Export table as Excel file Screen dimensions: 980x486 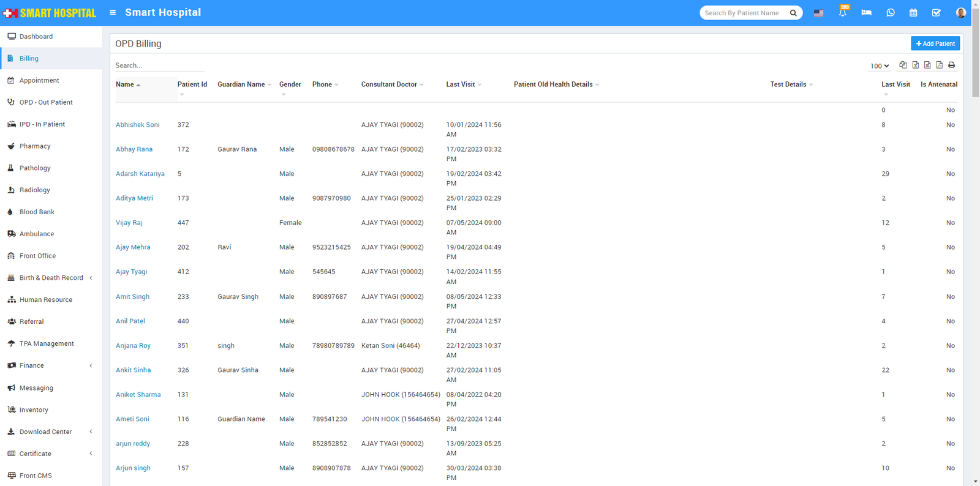915,65
